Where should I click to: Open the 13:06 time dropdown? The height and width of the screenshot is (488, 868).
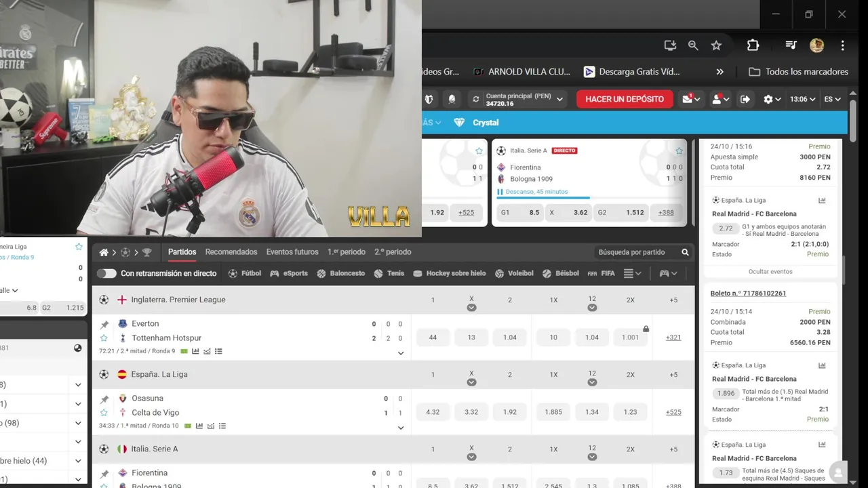point(802,99)
